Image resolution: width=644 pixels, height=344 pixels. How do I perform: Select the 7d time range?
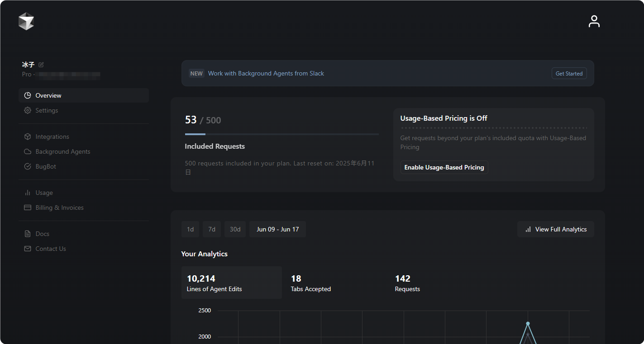coord(212,229)
